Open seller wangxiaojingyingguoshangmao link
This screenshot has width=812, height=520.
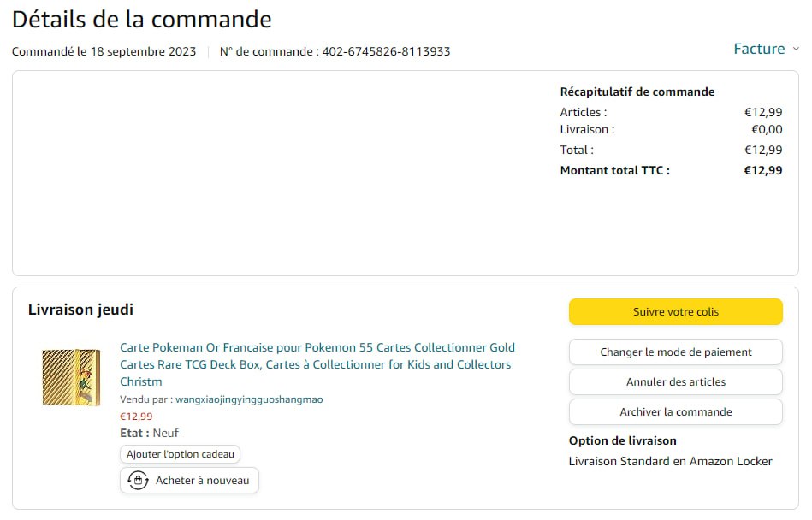[249, 399]
